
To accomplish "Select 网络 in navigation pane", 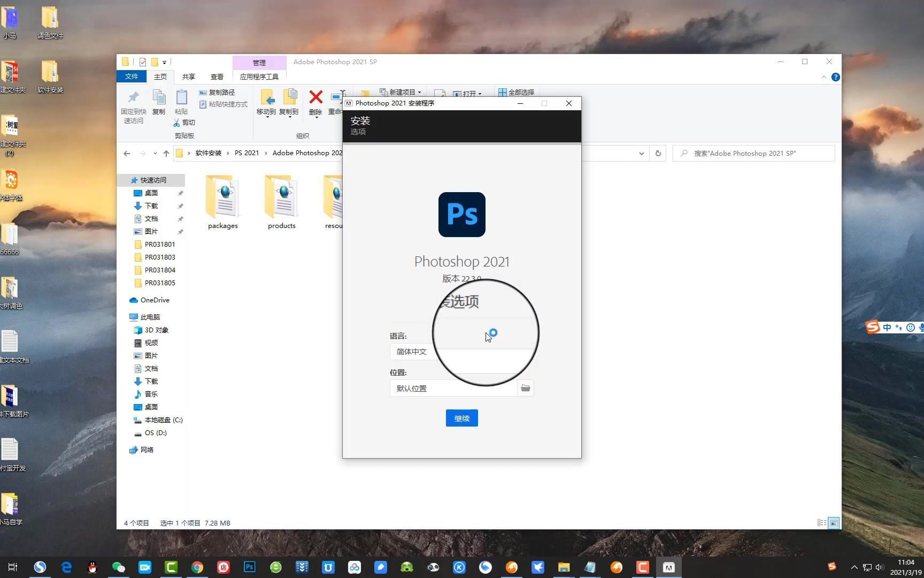I will (x=142, y=450).
